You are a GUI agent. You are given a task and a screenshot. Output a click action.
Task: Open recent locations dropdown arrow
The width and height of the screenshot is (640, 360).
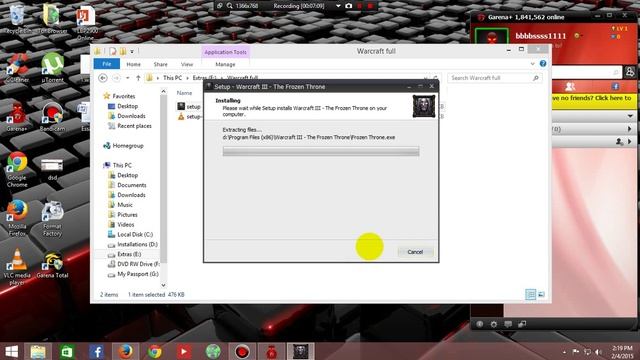point(127,78)
